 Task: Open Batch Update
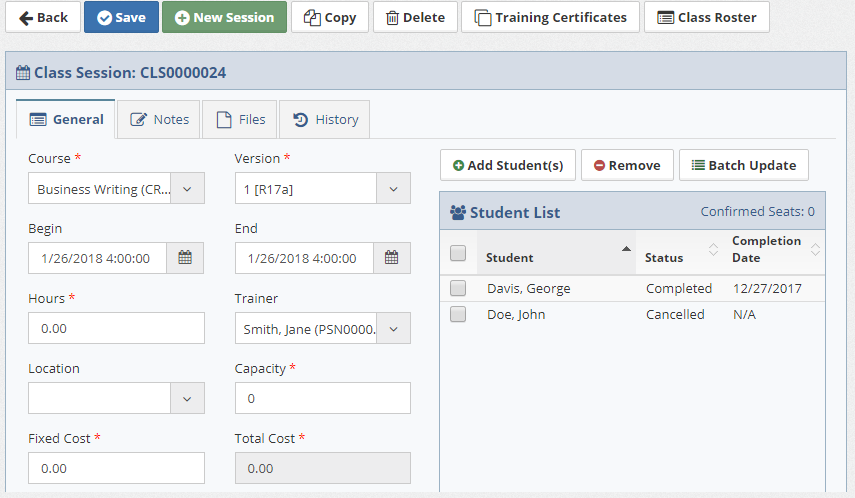pyautogui.click(x=744, y=165)
